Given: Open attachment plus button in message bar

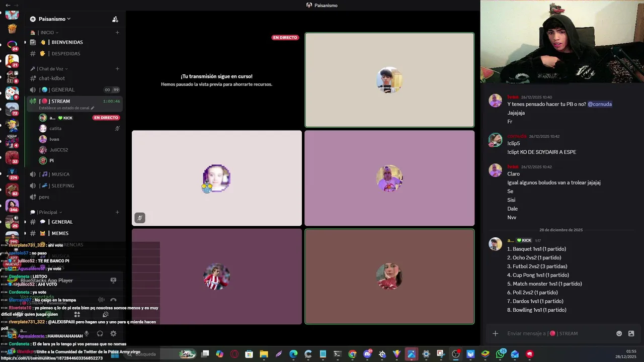Looking at the screenshot, I should (x=496, y=333).
